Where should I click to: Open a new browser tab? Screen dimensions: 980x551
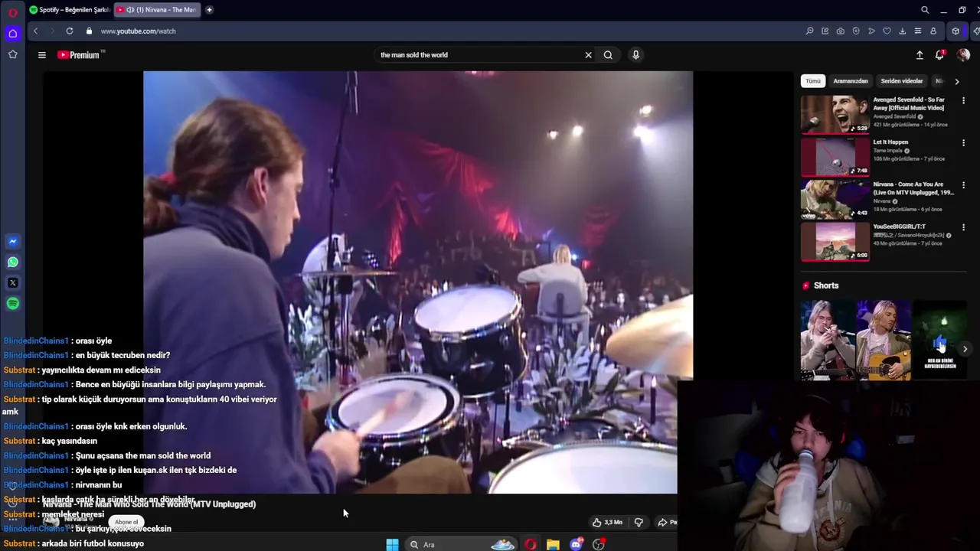coord(209,10)
